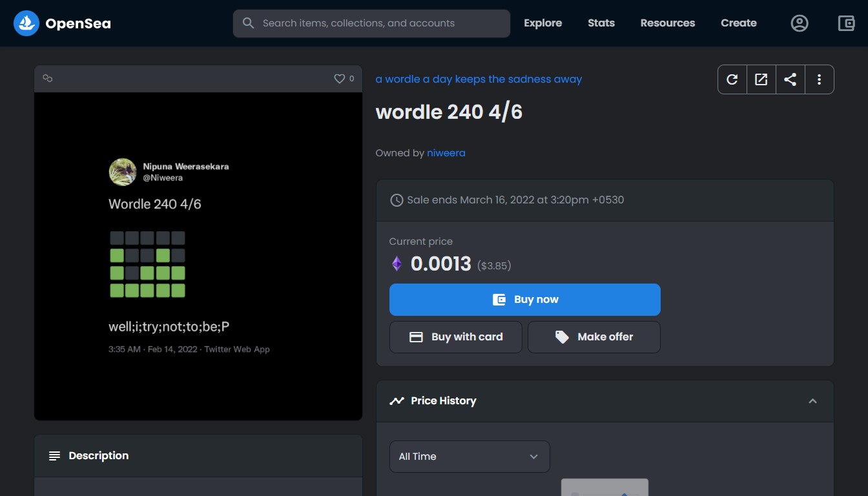Open the wallet icon in header
The image size is (868, 496).
point(846,23)
